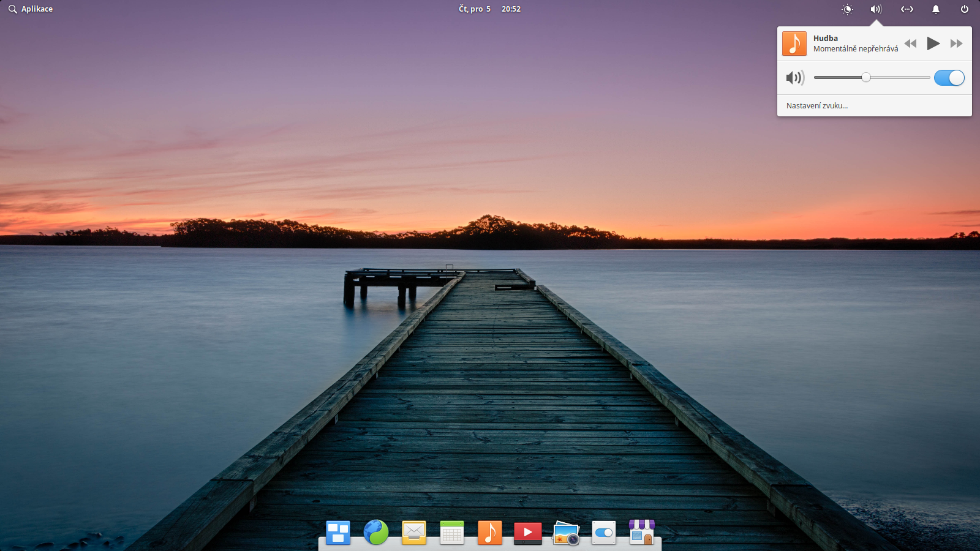Open the Hudba music app from the dock
This screenshot has width=980, height=551.
(x=489, y=532)
